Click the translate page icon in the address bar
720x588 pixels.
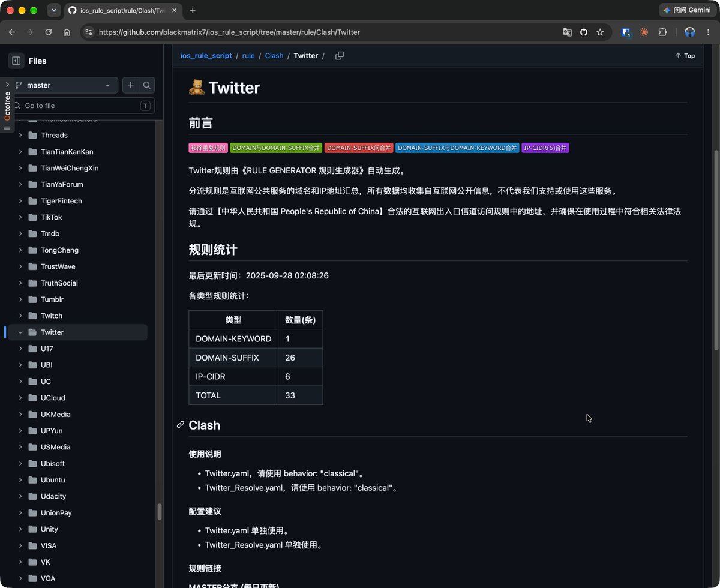coord(567,32)
